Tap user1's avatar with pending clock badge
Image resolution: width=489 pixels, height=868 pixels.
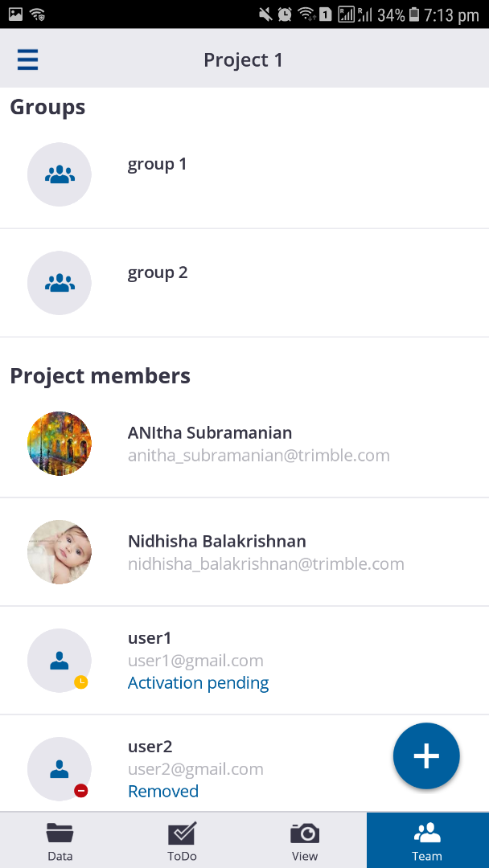pyautogui.click(x=60, y=661)
